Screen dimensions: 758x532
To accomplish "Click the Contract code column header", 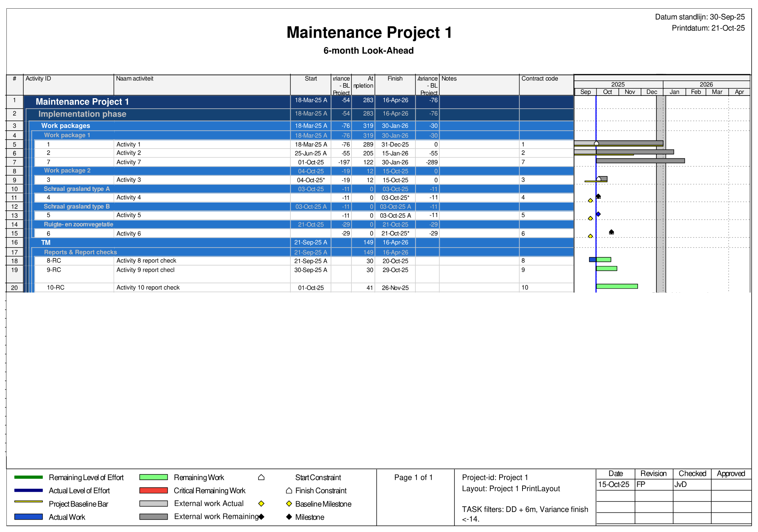I will (539, 79).
